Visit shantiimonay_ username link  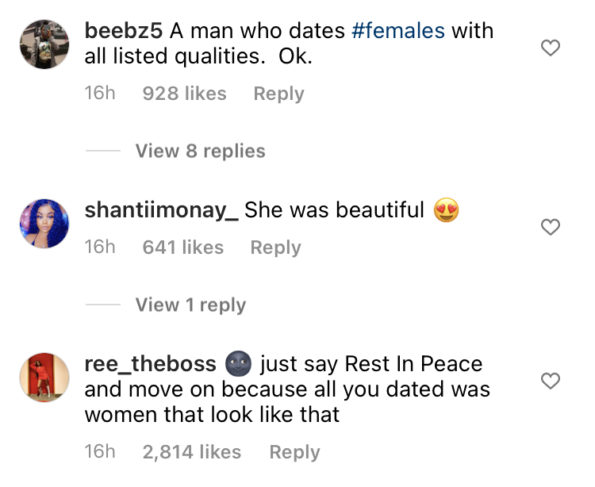click(161, 210)
